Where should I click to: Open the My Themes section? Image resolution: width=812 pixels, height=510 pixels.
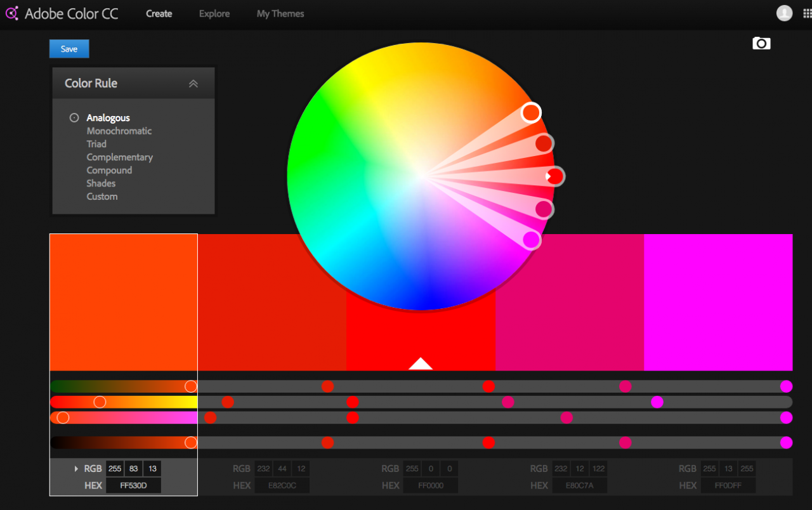point(280,13)
